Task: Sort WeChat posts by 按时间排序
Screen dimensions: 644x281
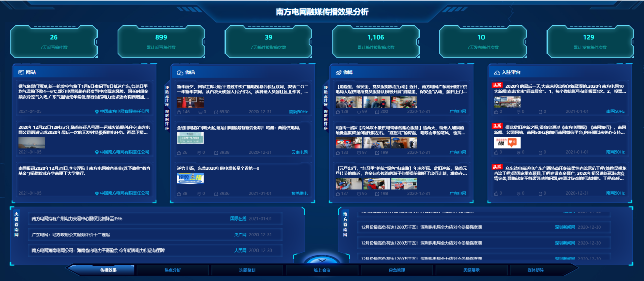Action: coord(167,120)
